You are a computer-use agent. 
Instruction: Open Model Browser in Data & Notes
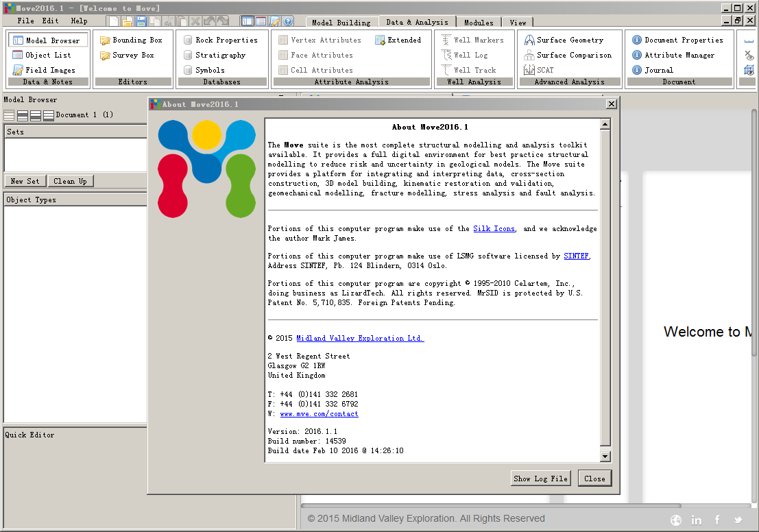(48, 40)
